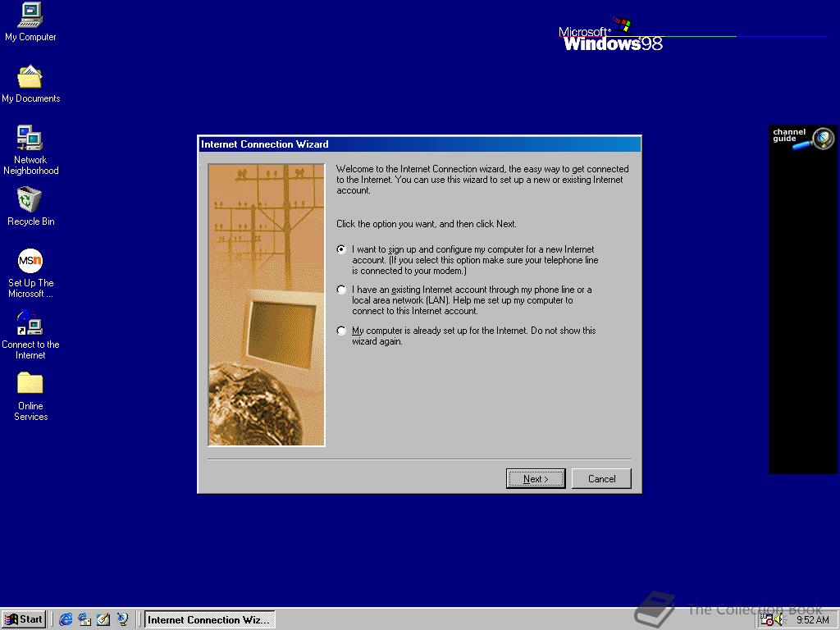Select the Network Neighborhood icon
Image resolution: width=840 pixels, height=630 pixels.
(30, 150)
